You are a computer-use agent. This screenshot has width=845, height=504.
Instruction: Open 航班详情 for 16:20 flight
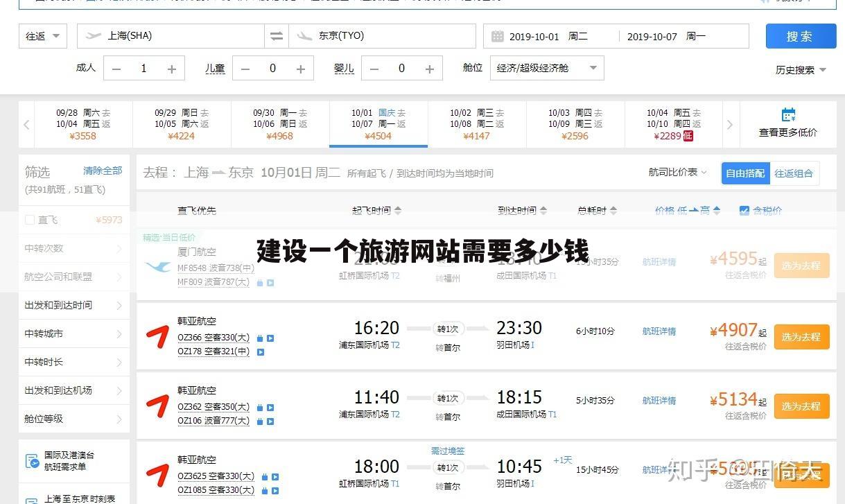click(659, 331)
